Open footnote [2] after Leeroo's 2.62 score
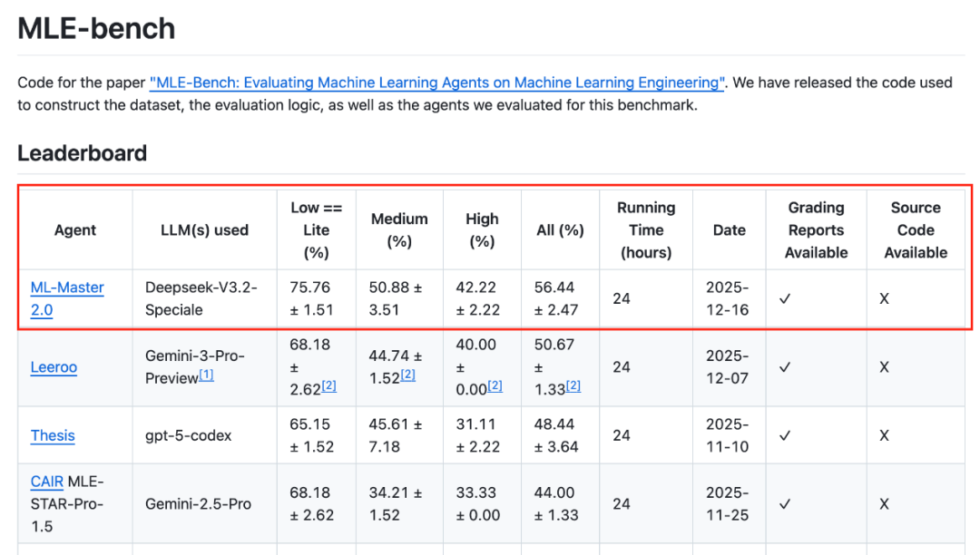Screen dimensions: 980x555 click(328, 386)
